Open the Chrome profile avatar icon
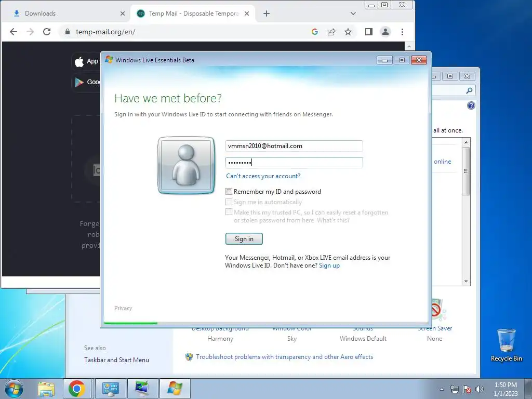 [385, 32]
